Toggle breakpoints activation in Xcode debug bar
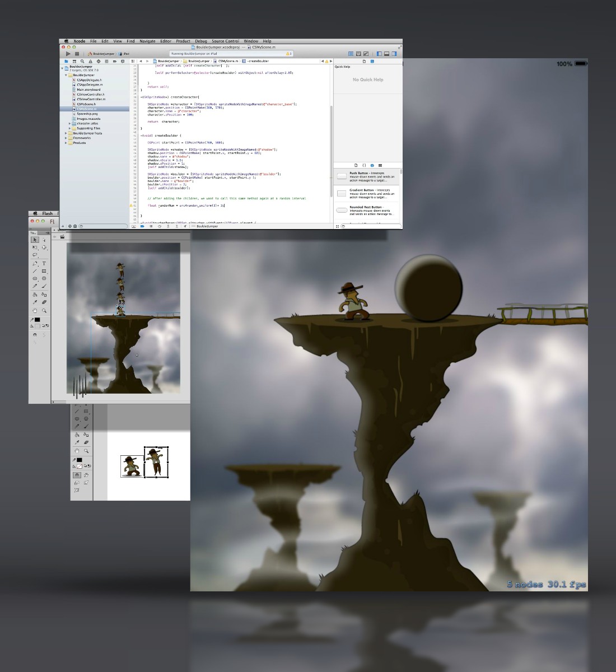This screenshot has height=672, width=616. (142, 226)
